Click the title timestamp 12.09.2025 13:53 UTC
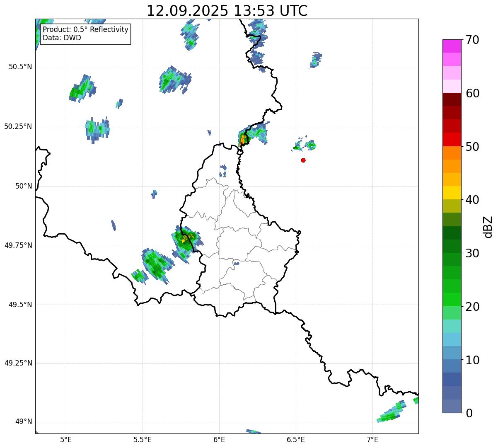498x448 pixels. point(227,11)
